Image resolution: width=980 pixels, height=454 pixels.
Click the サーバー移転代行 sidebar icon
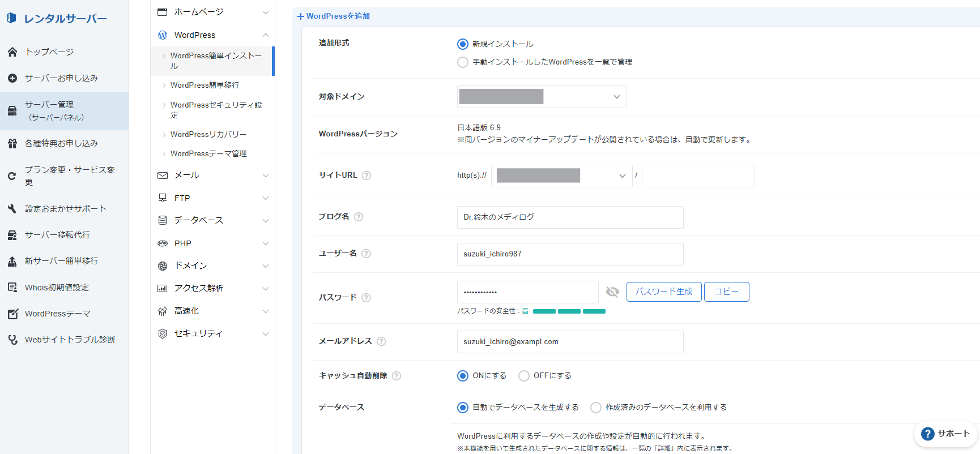(x=12, y=235)
